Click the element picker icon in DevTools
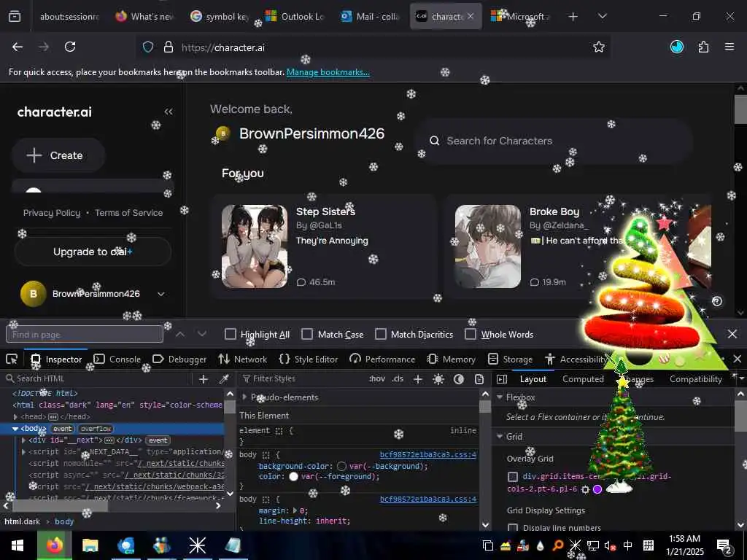Screen dimensions: 747x560 click(x=12, y=359)
